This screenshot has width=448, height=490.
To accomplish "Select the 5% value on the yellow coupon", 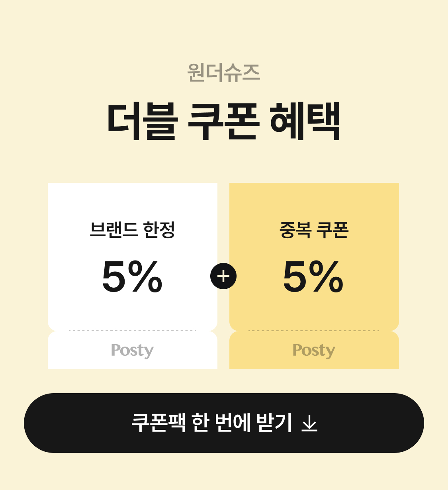I will [x=313, y=276].
